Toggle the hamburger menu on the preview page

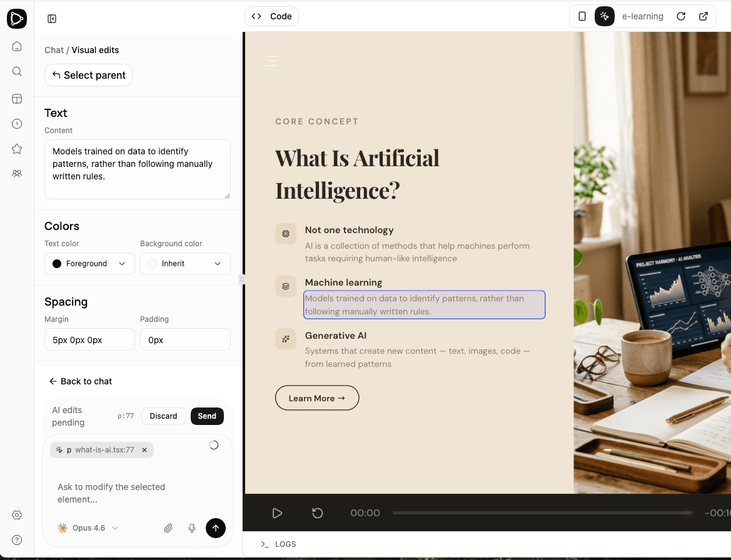(271, 61)
